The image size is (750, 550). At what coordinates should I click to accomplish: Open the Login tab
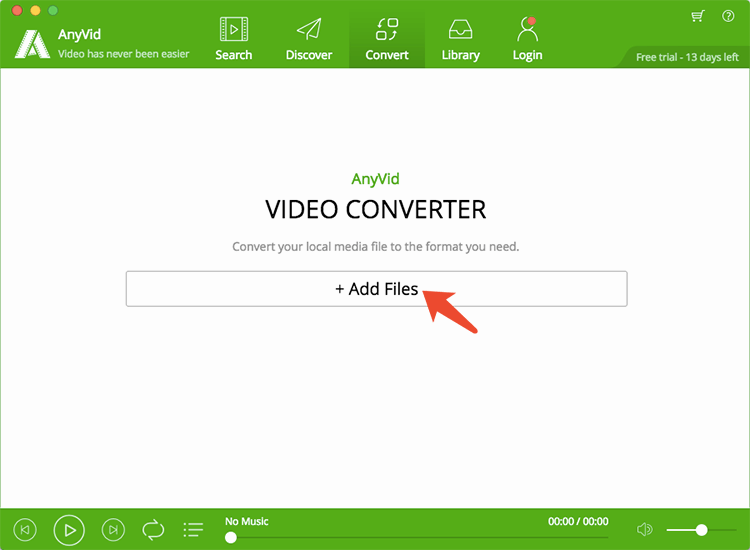tap(527, 39)
